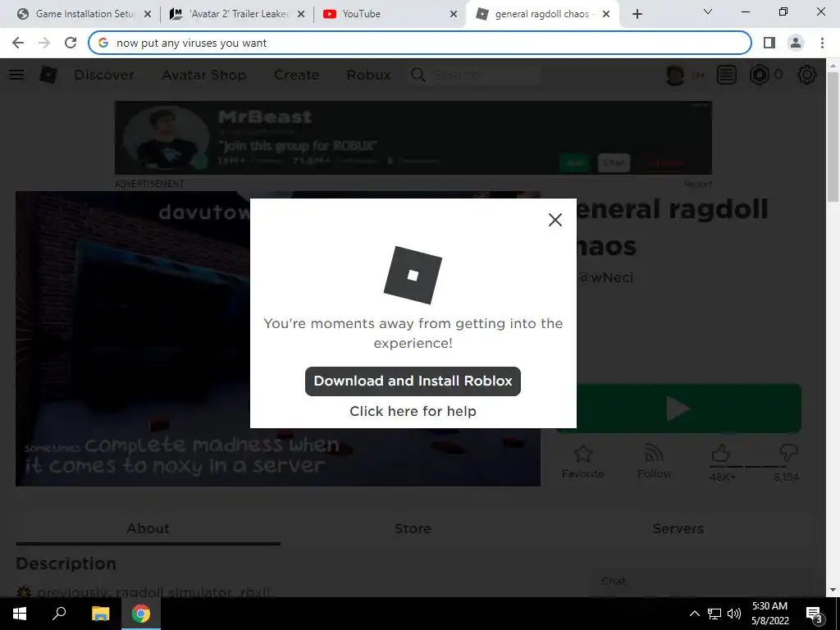Open Chrome profile account icon
Viewport: 840px width, 630px height.
[796, 43]
